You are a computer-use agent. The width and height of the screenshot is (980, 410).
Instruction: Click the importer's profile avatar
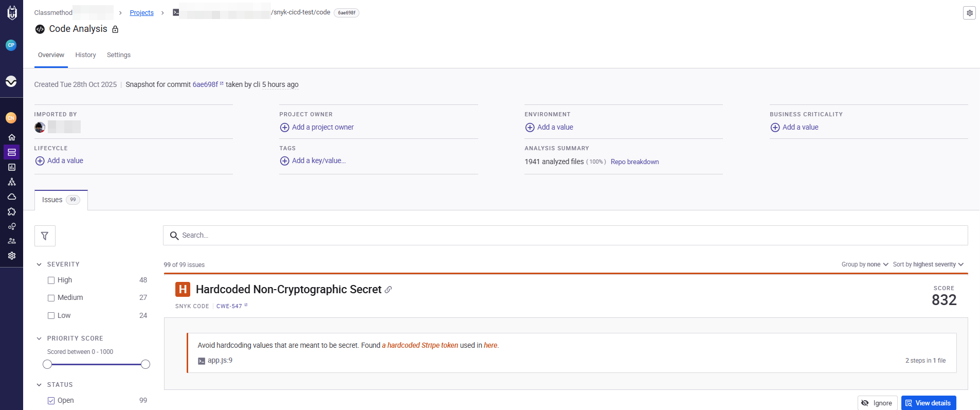pos(40,127)
